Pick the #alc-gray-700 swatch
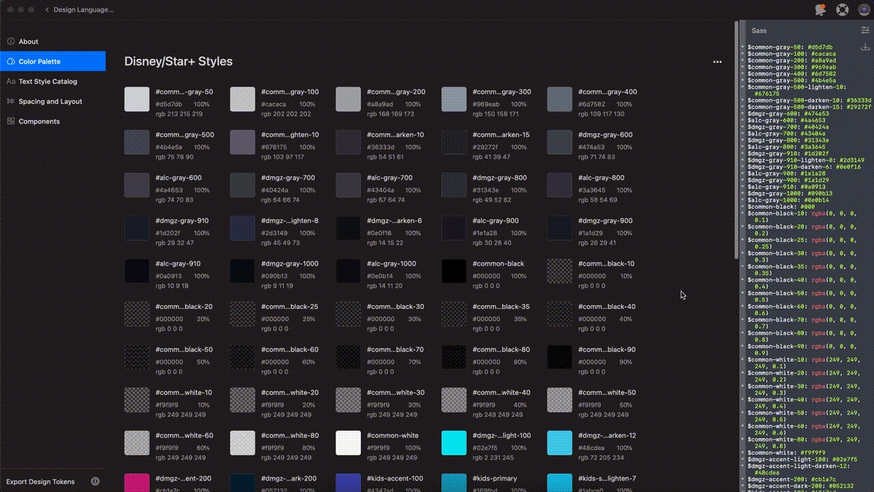The height and width of the screenshot is (492, 874). (x=348, y=185)
